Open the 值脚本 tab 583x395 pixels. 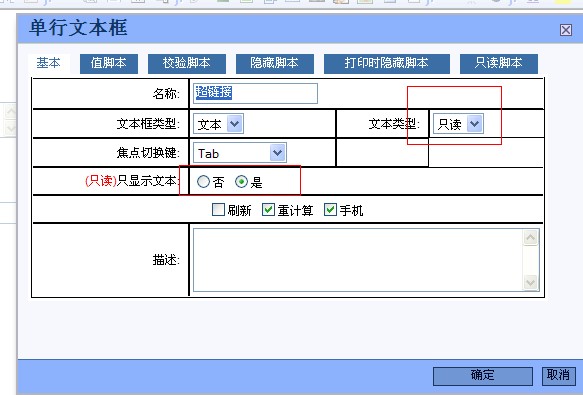pos(109,63)
